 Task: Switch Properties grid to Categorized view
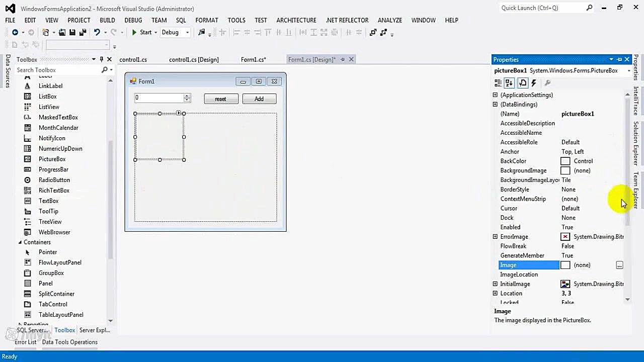coord(498,83)
